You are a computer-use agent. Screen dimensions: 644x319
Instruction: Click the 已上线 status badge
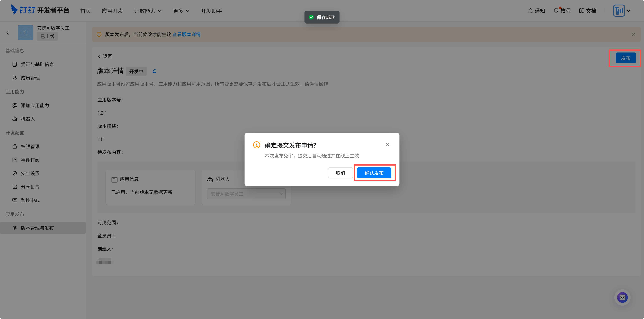47,37
